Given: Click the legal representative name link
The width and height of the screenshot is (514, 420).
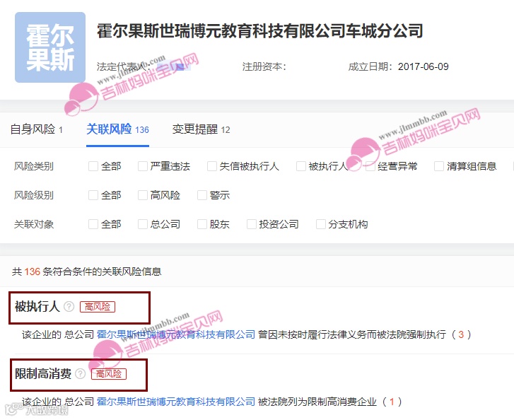Looking at the screenshot, I should (x=173, y=66).
